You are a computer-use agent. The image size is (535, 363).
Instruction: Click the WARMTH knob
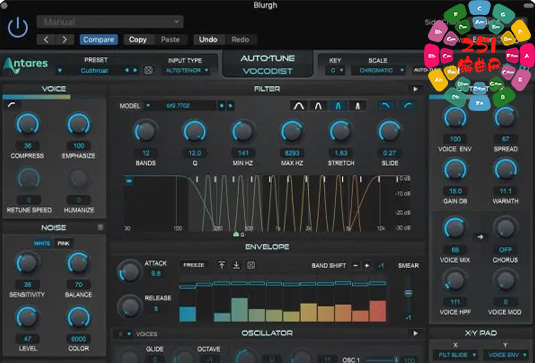coord(505,170)
